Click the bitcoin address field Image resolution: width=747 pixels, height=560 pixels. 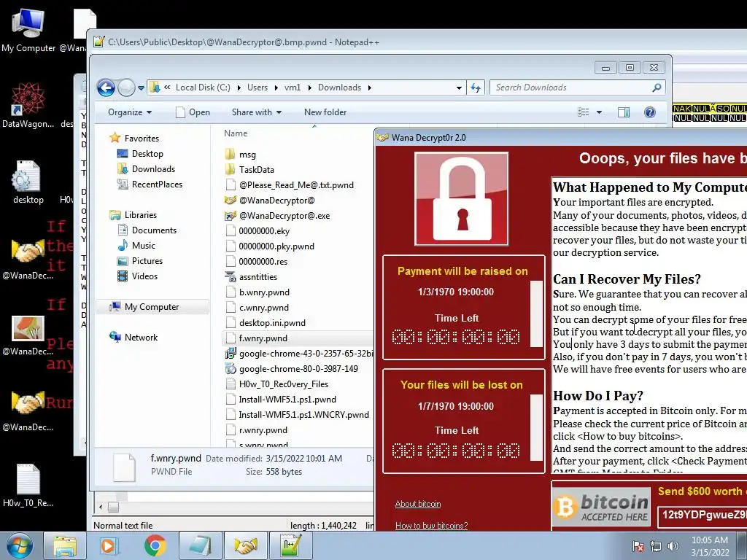pos(702,516)
